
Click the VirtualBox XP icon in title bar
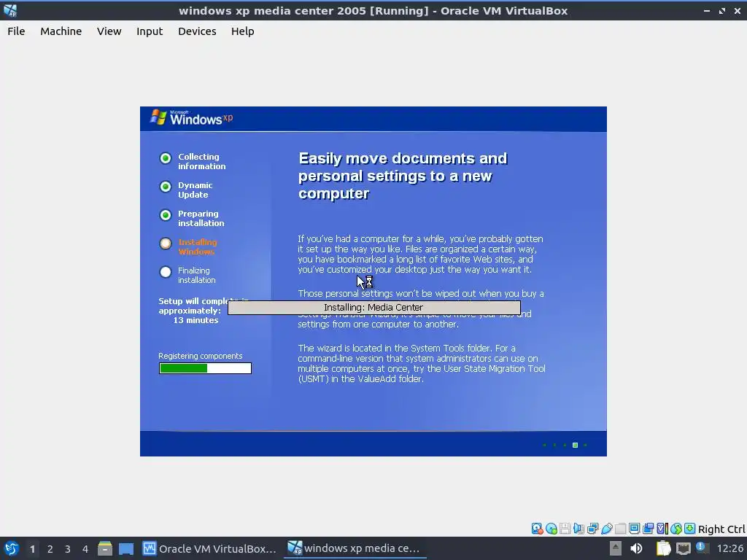click(x=10, y=10)
